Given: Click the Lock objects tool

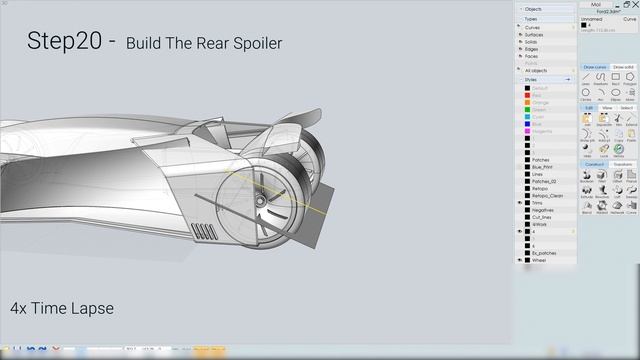Looking at the screenshot, I should click(604, 151).
